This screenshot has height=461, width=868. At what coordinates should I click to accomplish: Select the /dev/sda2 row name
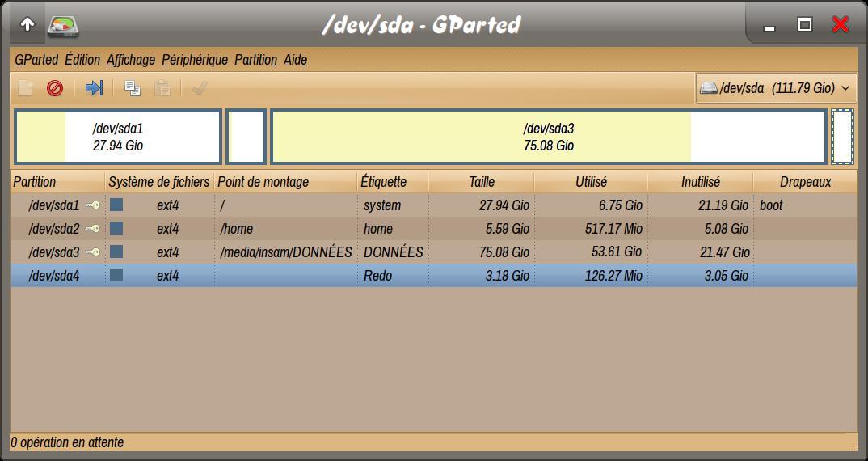(54, 229)
